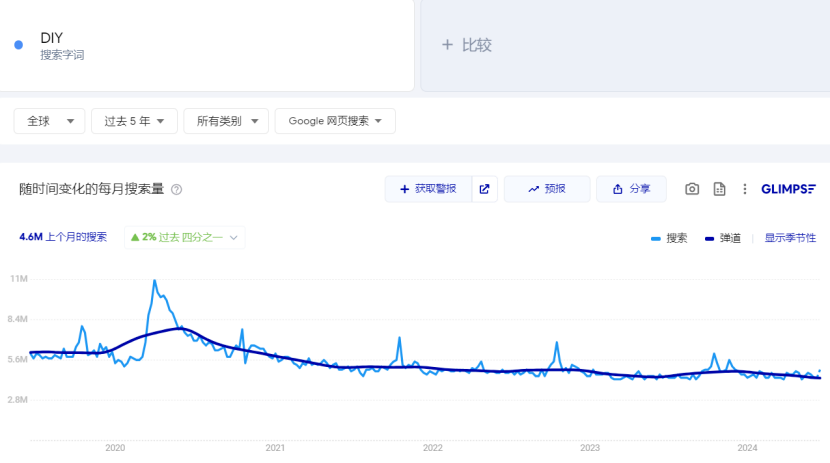830x463 pixels.
Task: Open the 所有类别 category dropdown
Action: click(x=226, y=121)
